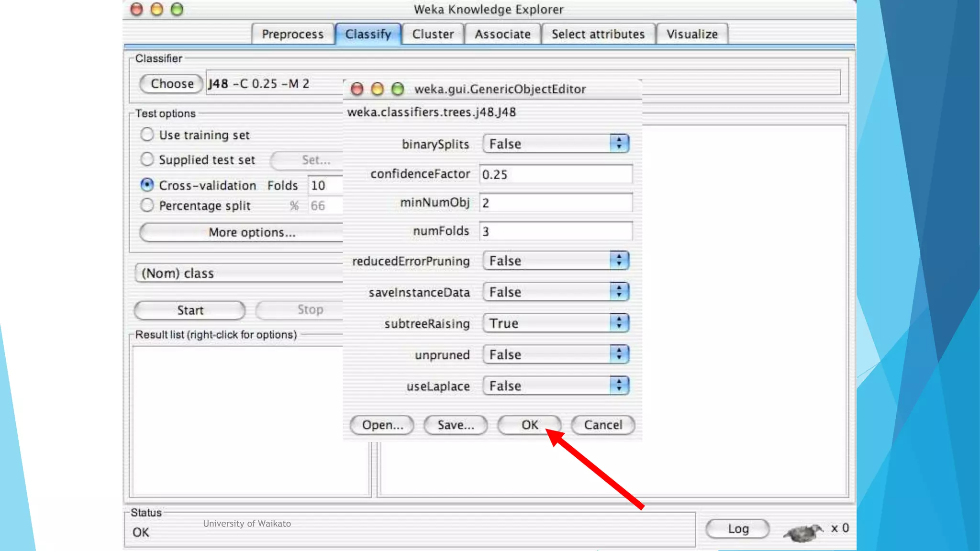
Task: Open the reducedErrorPruning dropdown arrows
Action: click(x=619, y=261)
